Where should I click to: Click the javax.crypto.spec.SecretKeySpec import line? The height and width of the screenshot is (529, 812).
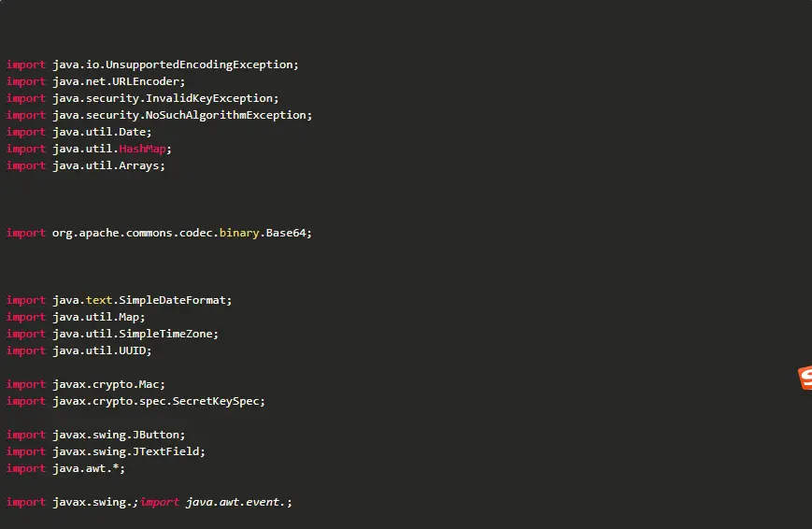point(135,402)
